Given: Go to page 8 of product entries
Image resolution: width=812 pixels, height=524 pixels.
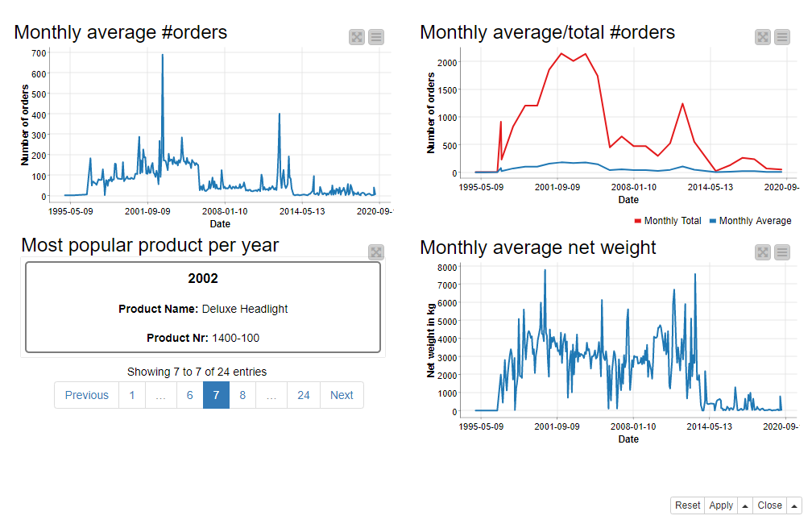Looking at the screenshot, I should click(242, 395).
